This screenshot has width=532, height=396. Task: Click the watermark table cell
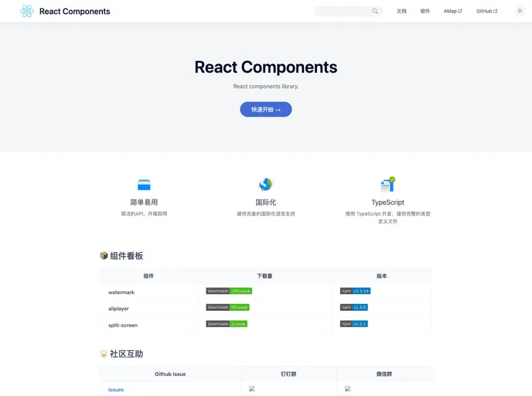tap(148, 292)
